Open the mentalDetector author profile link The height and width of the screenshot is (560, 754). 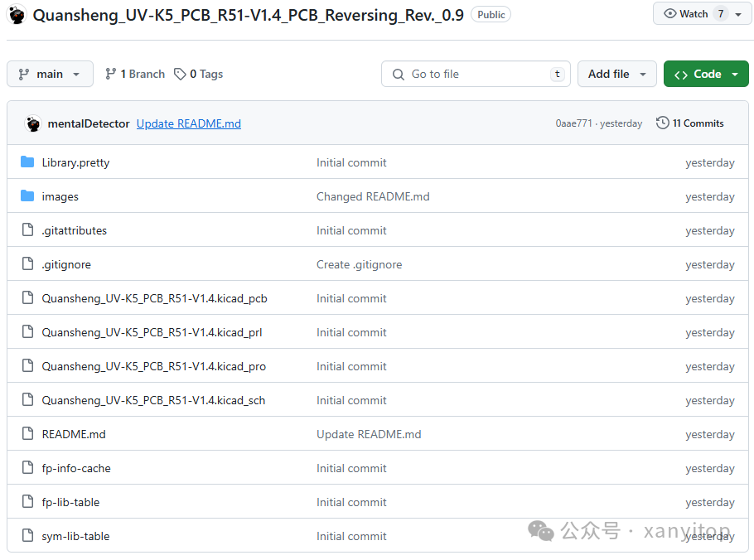(x=89, y=123)
